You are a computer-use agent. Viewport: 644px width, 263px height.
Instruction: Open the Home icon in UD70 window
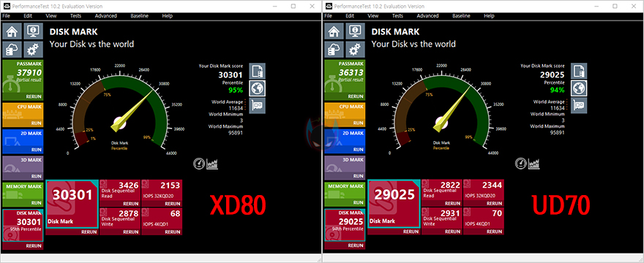334,31
